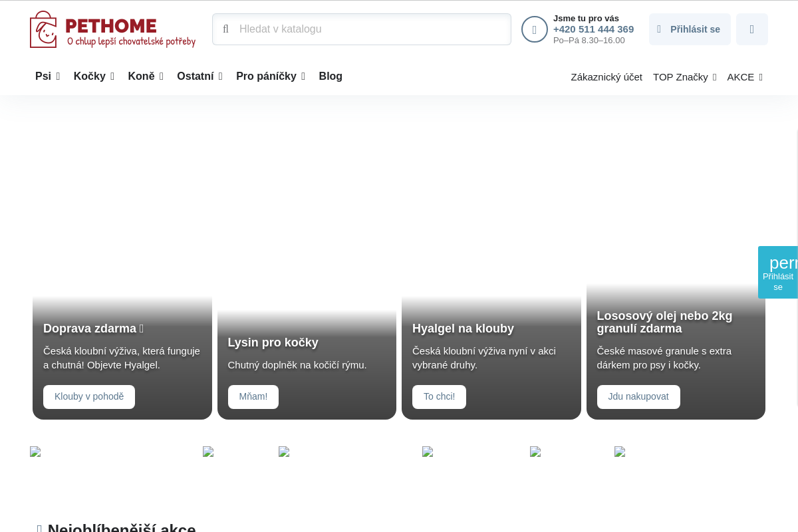Click the Klouby v pohodě button
The image size is (798, 532).
(x=89, y=397)
